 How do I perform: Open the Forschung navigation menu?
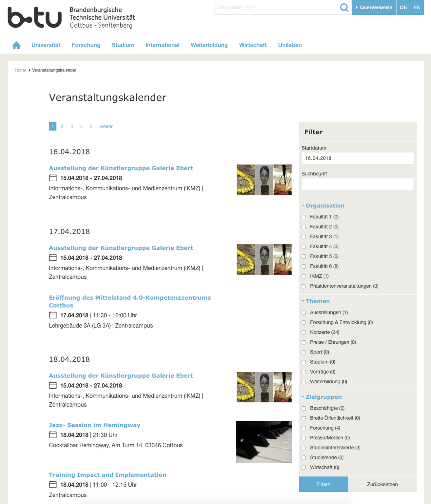(86, 45)
